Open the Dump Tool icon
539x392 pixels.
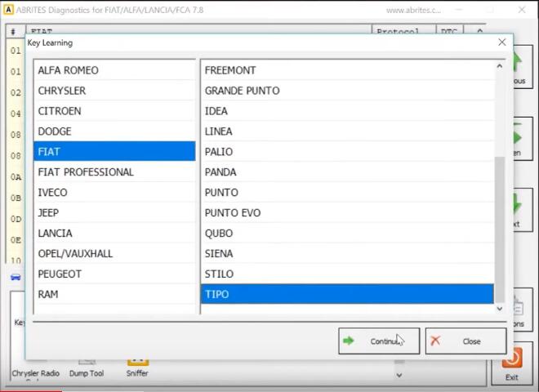point(87,368)
